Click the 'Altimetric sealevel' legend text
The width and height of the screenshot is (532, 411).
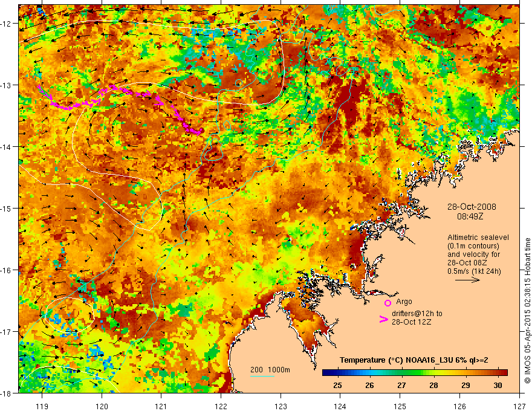[x=478, y=238]
